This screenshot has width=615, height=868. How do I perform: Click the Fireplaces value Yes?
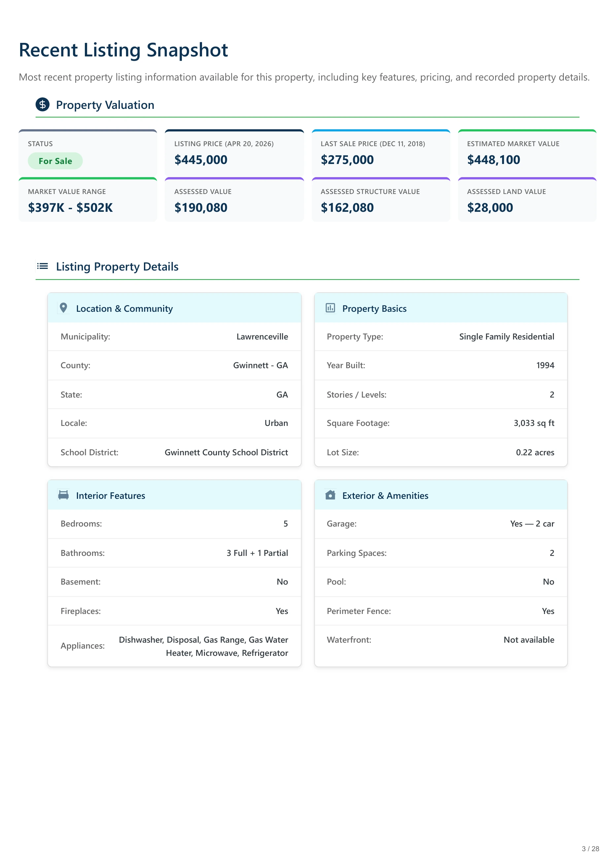click(282, 611)
